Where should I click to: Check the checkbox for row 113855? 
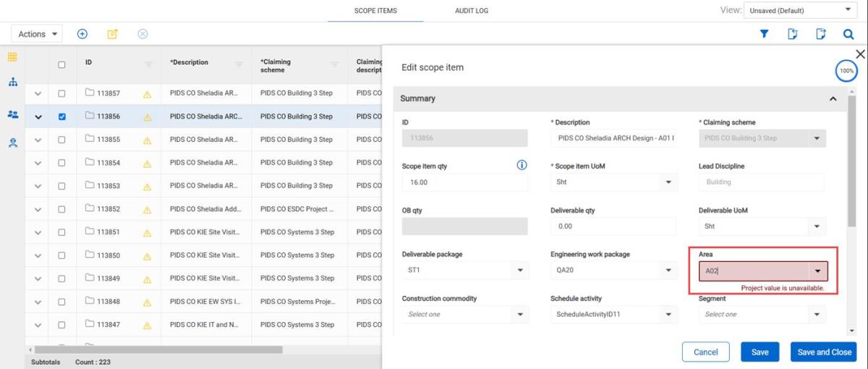61,140
